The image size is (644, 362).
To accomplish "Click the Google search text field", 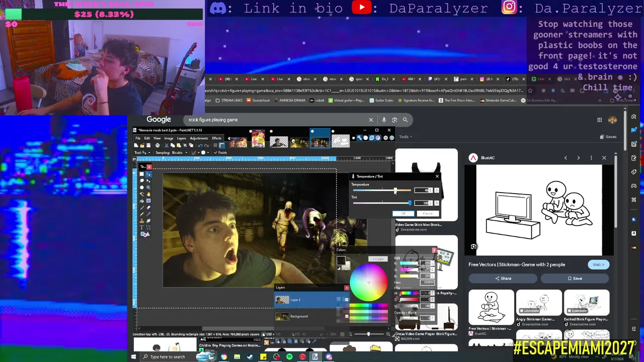I will click(x=277, y=120).
